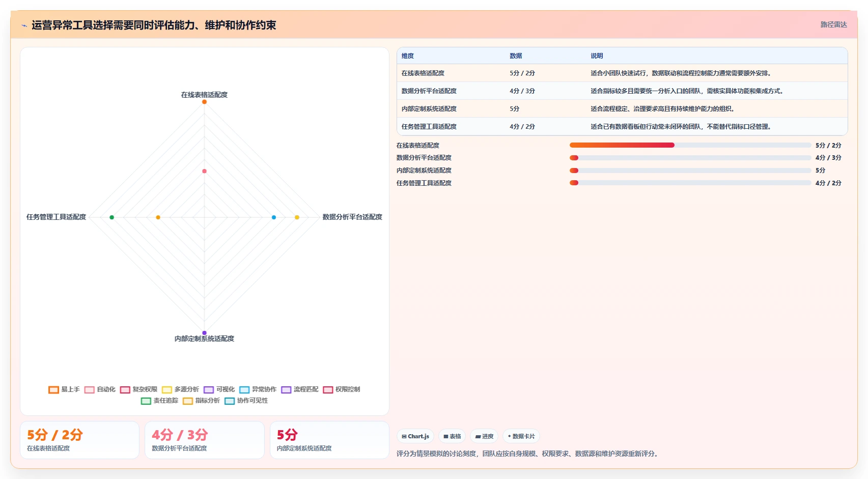Click the 4分 / 2分 value beside last progress bar

pos(828,183)
